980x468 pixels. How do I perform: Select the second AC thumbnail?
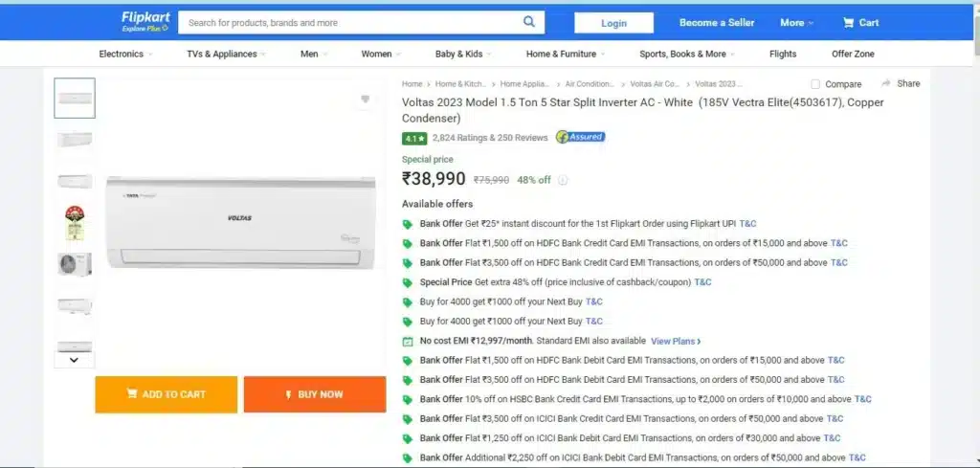(x=75, y=140)
